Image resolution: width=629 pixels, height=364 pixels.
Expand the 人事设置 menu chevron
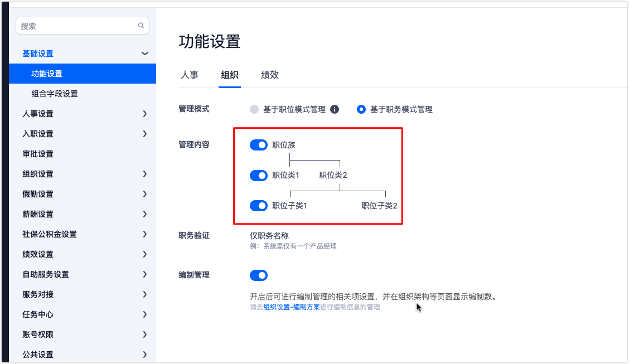(x=145, y=114)
